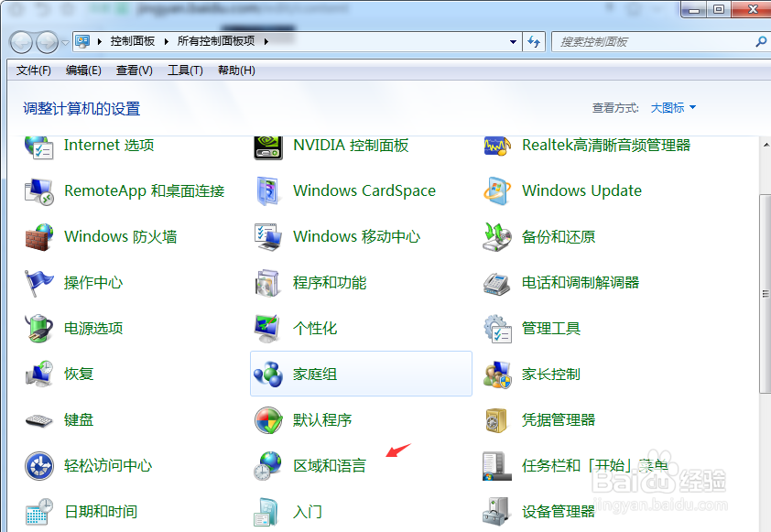Open the 设备管理器 text link
This screenshot has height=532, width=771.
click(x=559, y=511)
